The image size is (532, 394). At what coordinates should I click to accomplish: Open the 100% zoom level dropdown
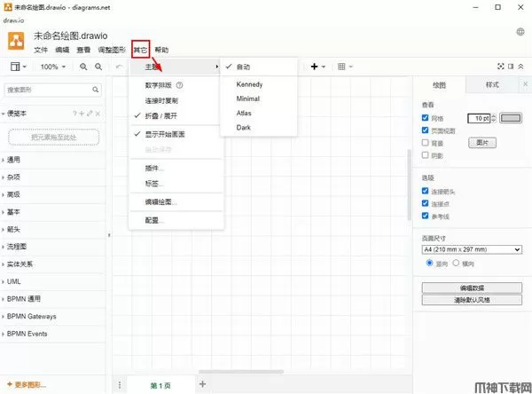52,67
